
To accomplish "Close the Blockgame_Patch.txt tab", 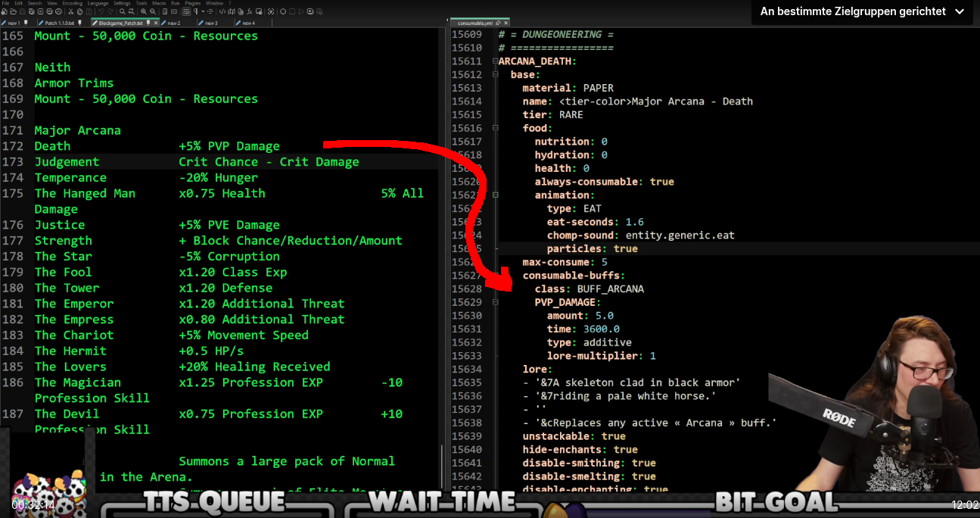I will click(x=156, y=23).
